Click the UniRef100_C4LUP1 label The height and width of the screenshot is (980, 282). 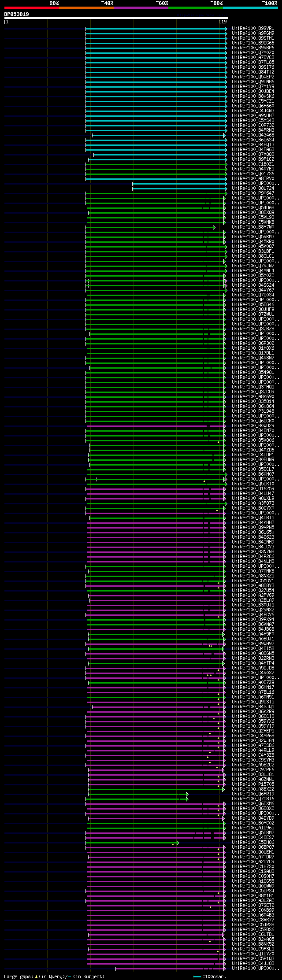253,455
